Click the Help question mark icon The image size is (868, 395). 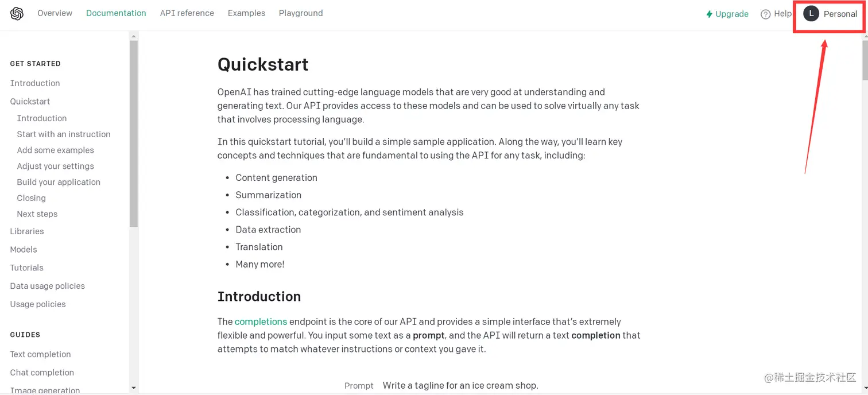[x=765, y=14]
